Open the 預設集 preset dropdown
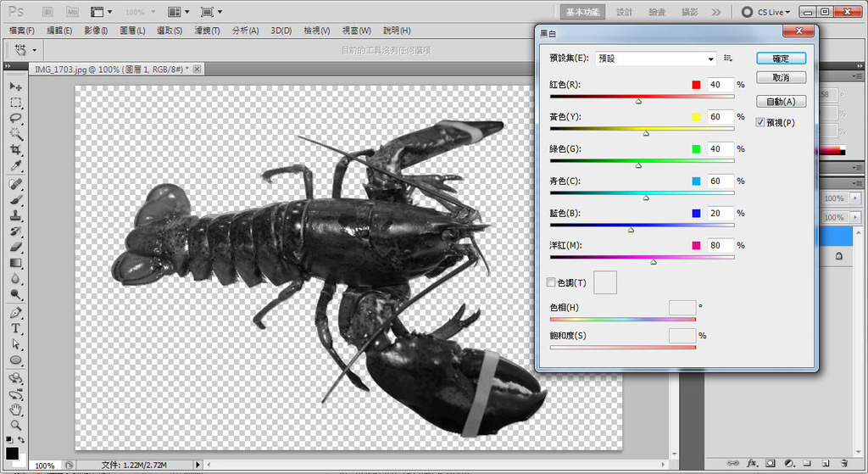Image resolution: width=868 pixels, height=474 pixels. click(656, 59)
